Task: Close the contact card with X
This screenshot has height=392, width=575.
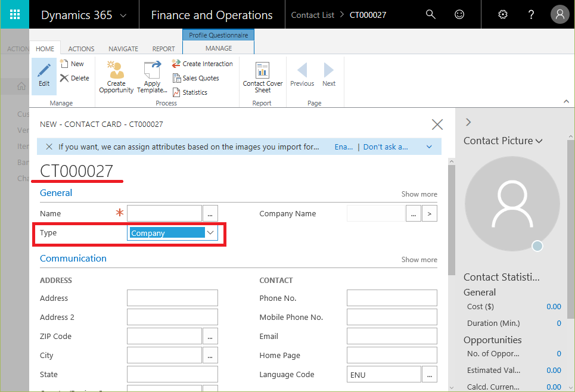Action: coord(437,125)
